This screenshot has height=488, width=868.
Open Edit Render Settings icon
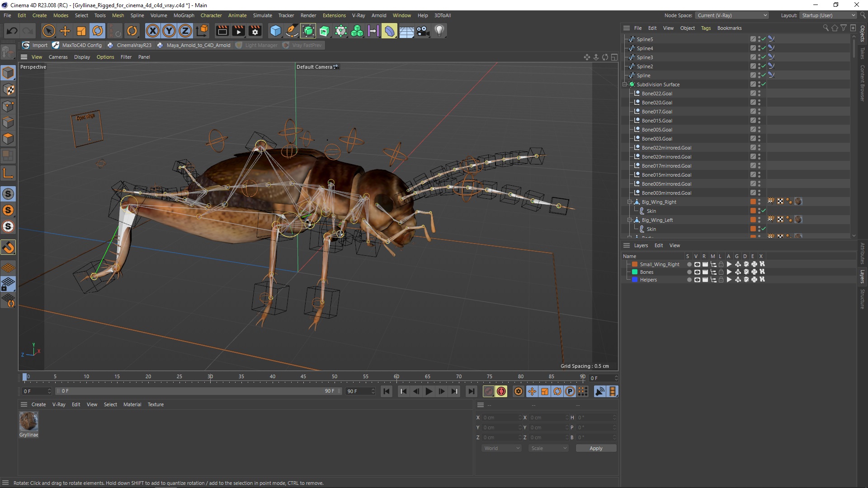pyautogui.click(x=255, y=31)
